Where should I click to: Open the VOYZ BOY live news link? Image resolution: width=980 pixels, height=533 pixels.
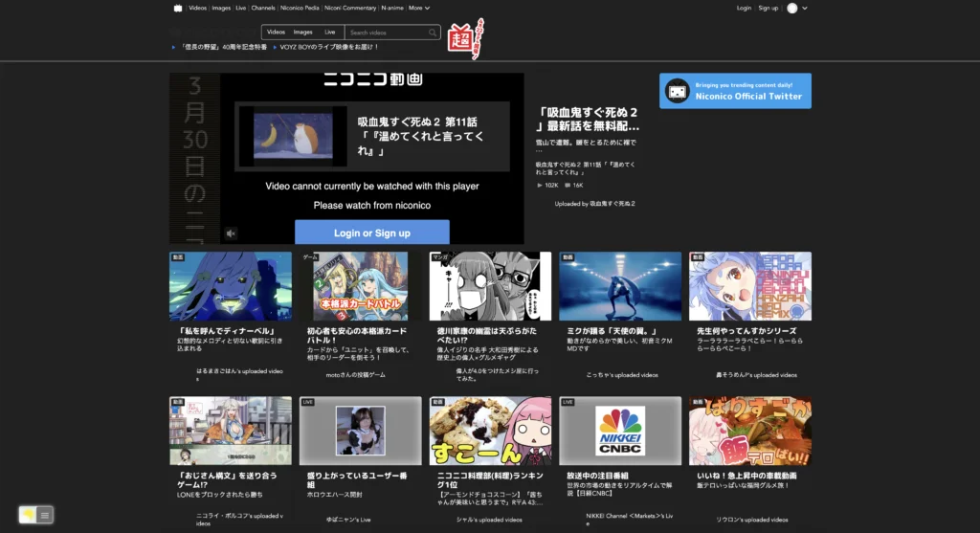(329, 47)
